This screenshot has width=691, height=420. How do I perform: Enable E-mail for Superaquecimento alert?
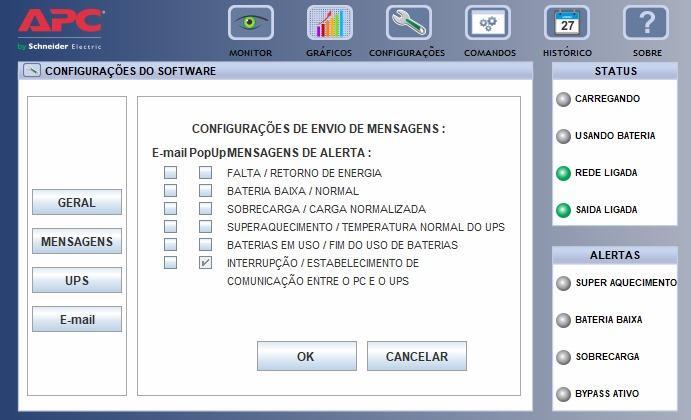pyautogui.click(x=171, y=227)
